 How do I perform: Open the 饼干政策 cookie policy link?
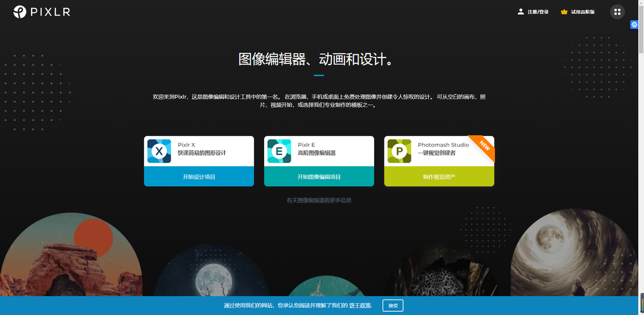(x=360, y=305)
